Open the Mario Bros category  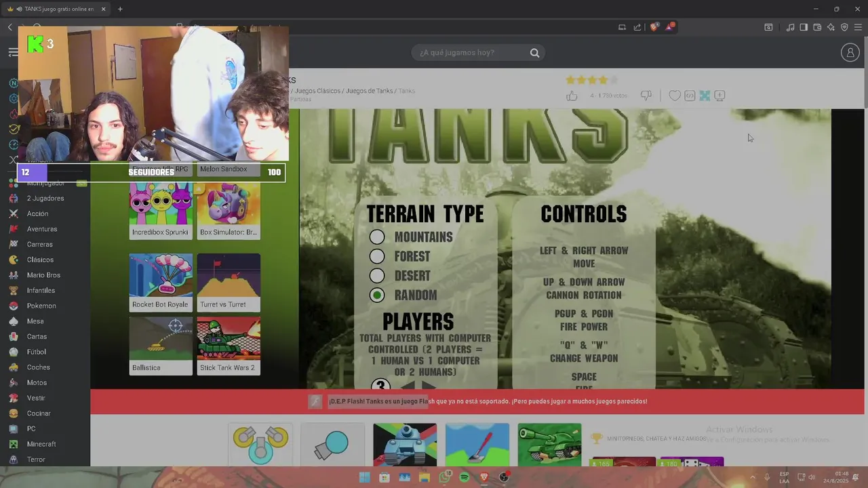point(43,275)
